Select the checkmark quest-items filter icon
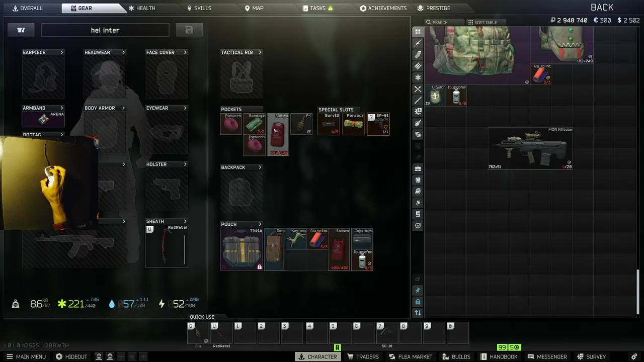 pos(418,226)
